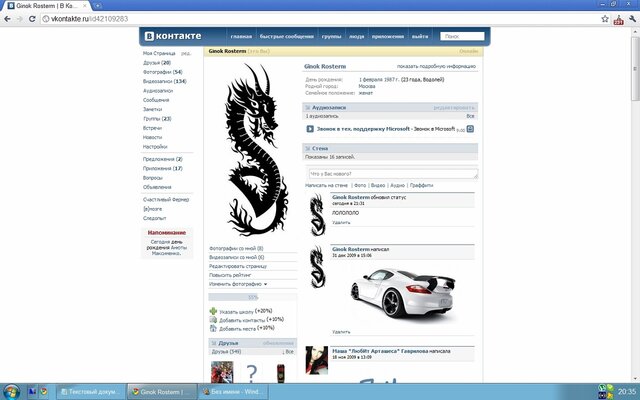This screenshot has width=640, height=400.
Task: Open Настройки in the sidebar
Action: (x=155, y=147)
